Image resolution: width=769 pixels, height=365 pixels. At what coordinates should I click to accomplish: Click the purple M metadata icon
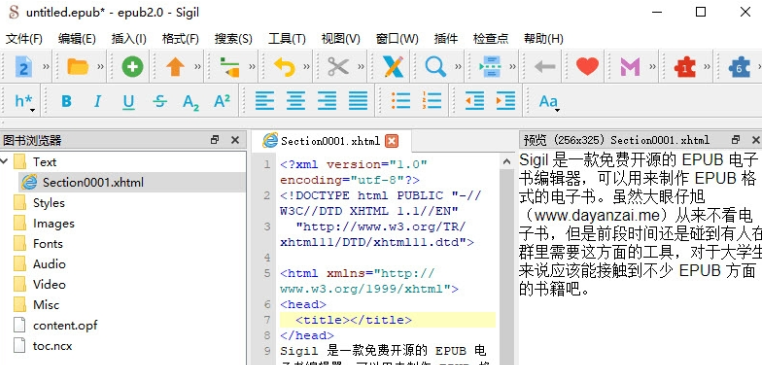[x=630, y=66]
